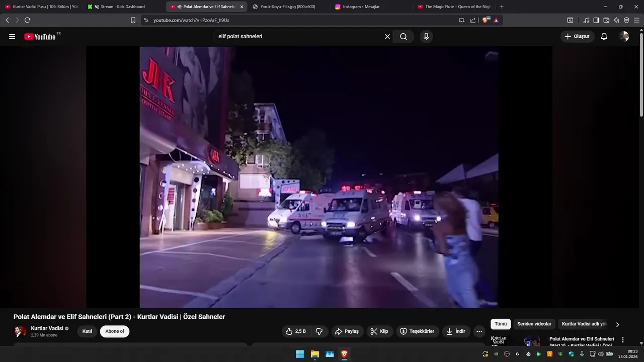This screenshot has height=362, width=644.
Task: Open Brave VPN shield icon
Action: click(626, 20)
